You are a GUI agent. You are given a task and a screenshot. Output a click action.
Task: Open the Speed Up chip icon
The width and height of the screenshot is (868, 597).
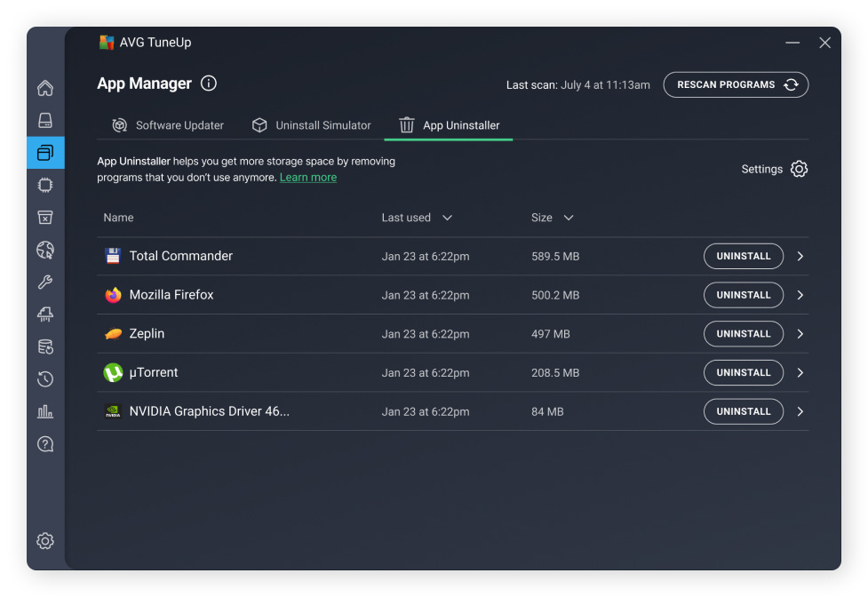pyautogui.click(x=45, y=184)
